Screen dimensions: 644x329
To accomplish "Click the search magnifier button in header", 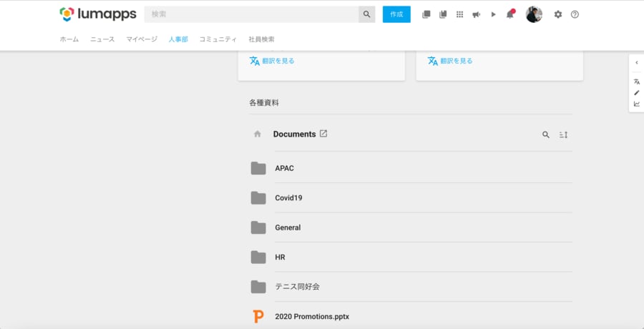I will (366, 14).
